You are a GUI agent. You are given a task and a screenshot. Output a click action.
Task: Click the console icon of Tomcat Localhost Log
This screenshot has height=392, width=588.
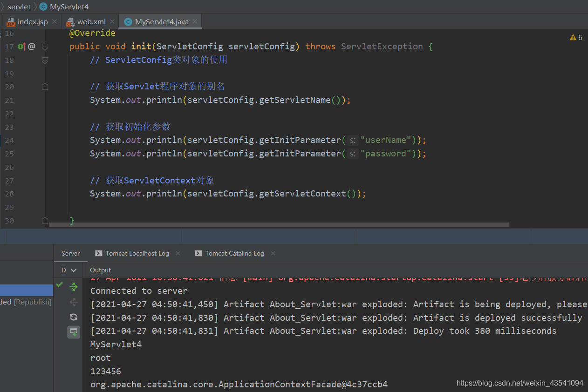coord(98,253)
